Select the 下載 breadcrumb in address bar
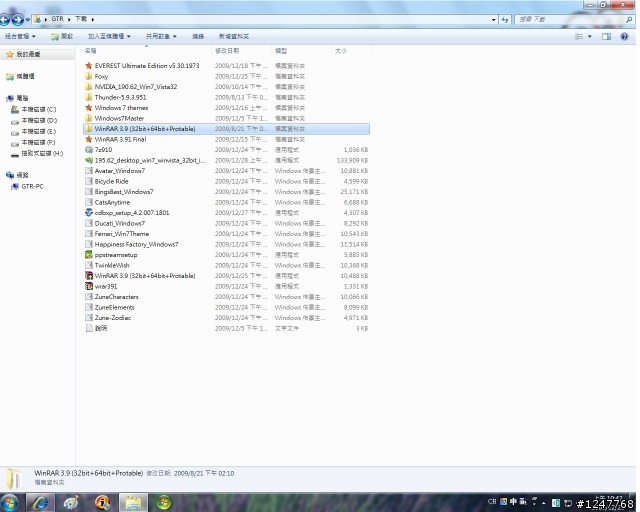 tap(81, 19)
